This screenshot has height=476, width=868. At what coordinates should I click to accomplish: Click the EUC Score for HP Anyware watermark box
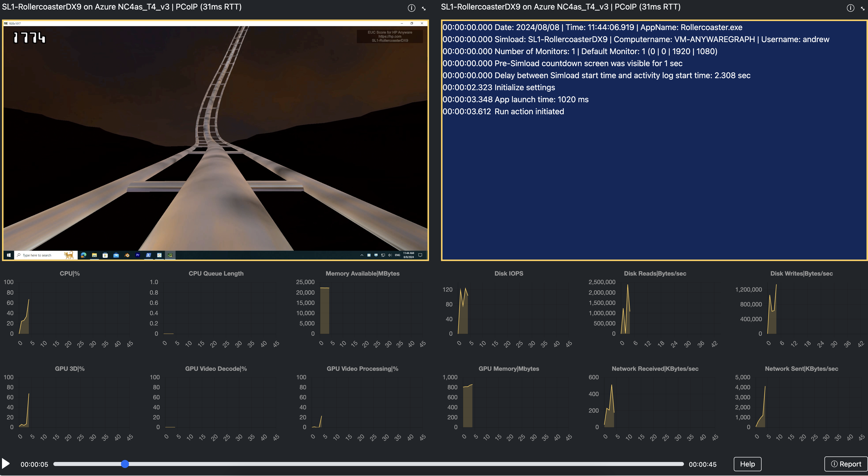[390, 36]
